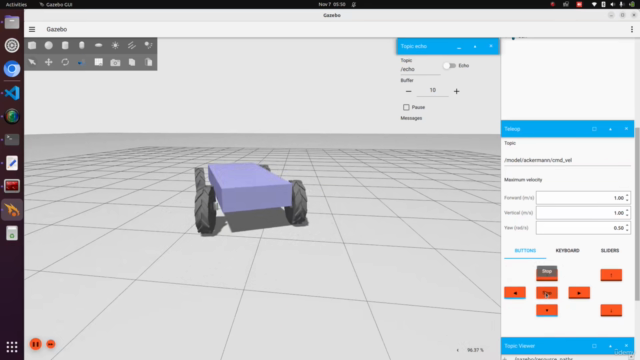Click the Vertical (m/s) velocity field
This screenshot has width=640, height=360.
click(583, 213)
